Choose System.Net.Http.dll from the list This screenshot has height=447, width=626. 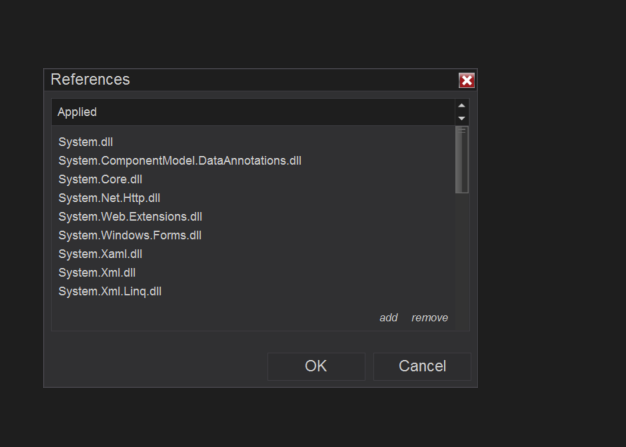[x=109, y=198]
